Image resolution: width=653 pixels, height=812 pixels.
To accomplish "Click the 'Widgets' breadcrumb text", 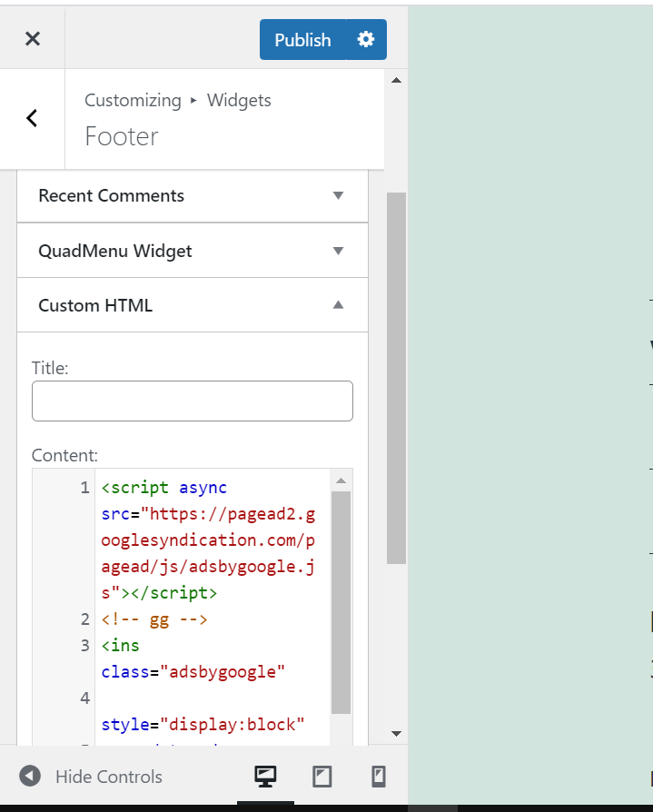I will click(x=239, y=101).
